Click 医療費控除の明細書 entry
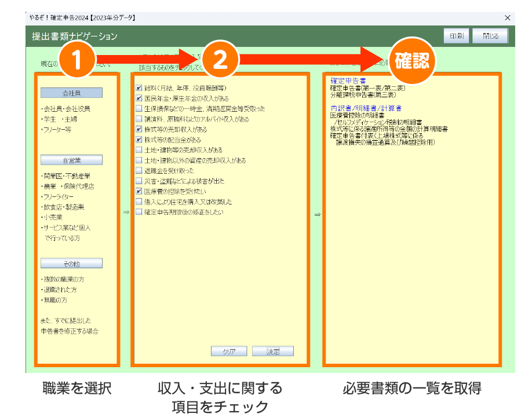Screen dimensions: 532x417 (357, 115)
